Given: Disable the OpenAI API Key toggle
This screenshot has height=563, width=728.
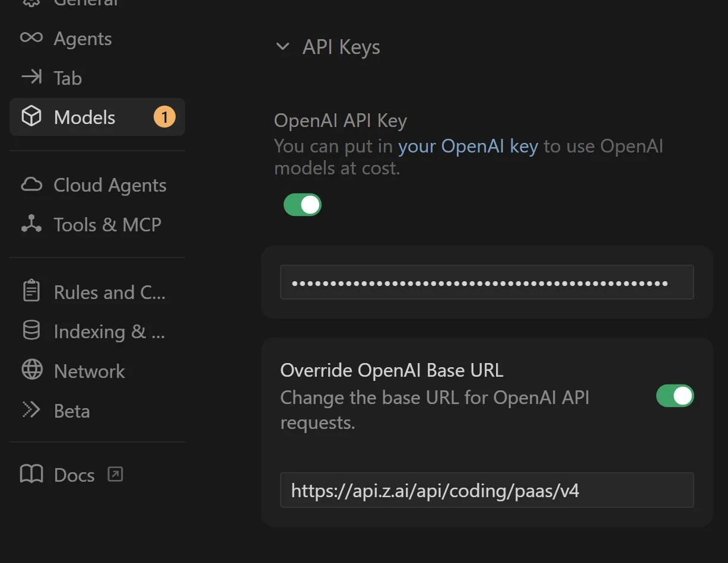Looking at the screenshot, I should coord(303,205).
